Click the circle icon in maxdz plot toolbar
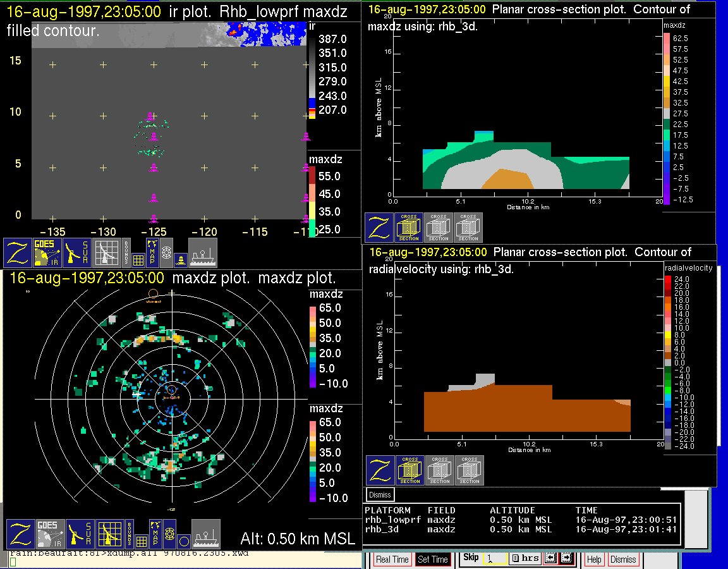This screenshot has width=728, height=569. tap(183, 541)
